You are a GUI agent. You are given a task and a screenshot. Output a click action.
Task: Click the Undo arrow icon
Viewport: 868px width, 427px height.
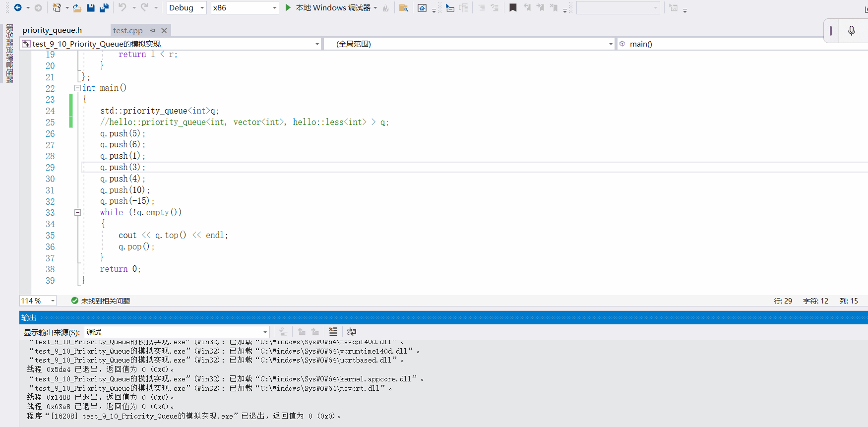[123, 7]
